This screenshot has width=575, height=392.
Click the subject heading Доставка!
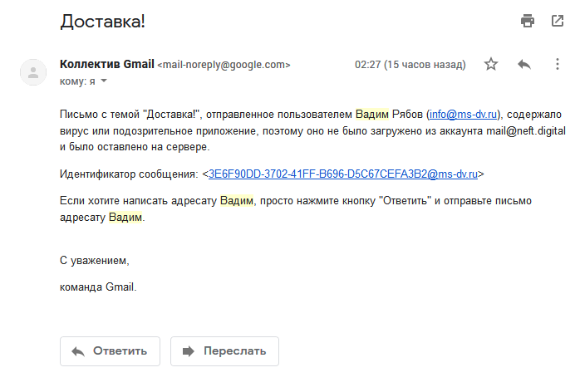pyautogui.click(x=102, y=22)
